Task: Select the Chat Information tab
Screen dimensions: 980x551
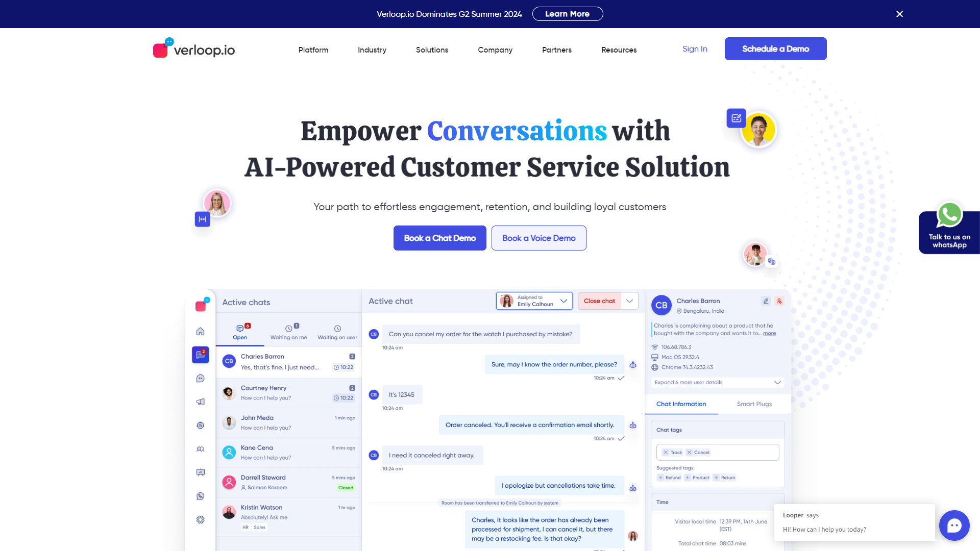Action: (682, 404)
